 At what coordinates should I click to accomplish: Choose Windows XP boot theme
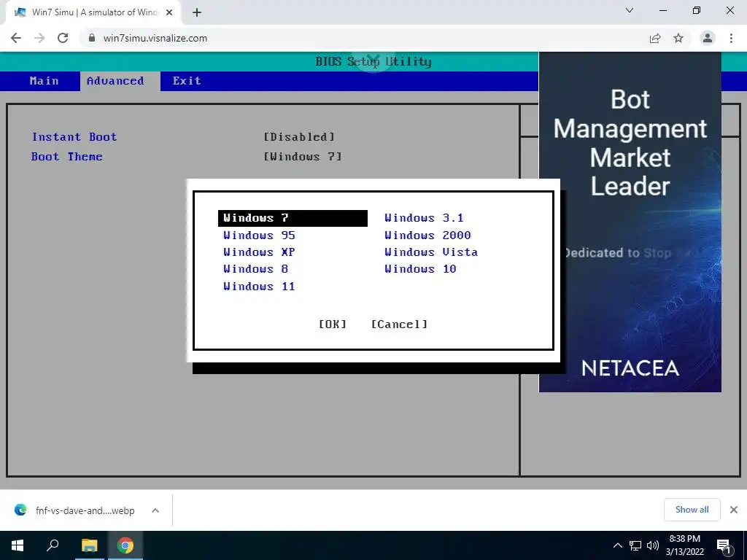[259, 252]
